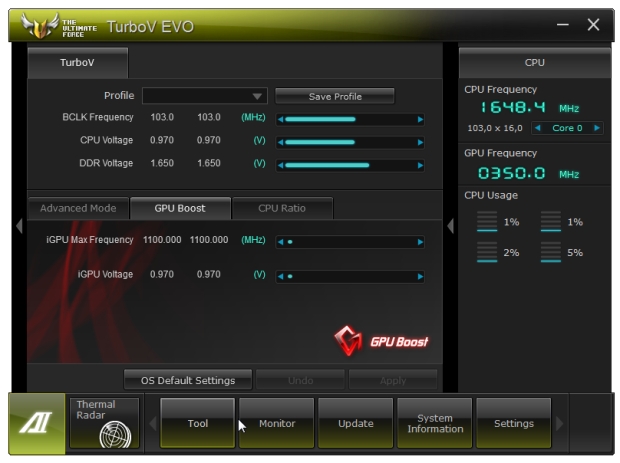Screen dimensions: 620x463
Task: Select the GPU Boost tab
Action: point(180,208)
